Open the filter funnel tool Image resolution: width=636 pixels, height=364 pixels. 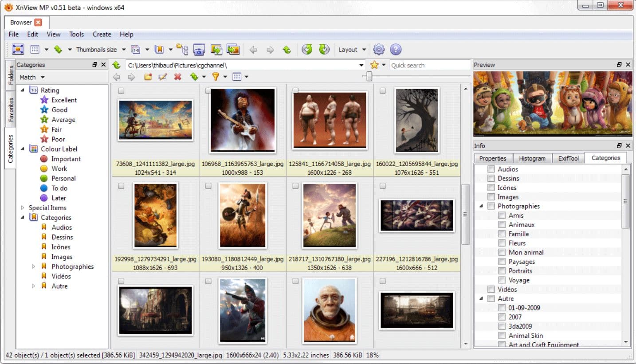pyautogui.click(x=216, y=76)
